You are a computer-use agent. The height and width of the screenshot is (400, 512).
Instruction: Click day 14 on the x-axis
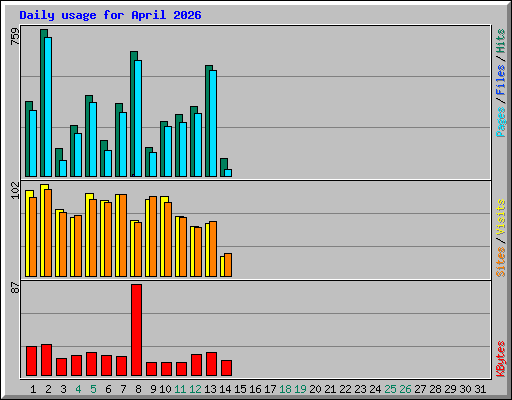point(225,389)
